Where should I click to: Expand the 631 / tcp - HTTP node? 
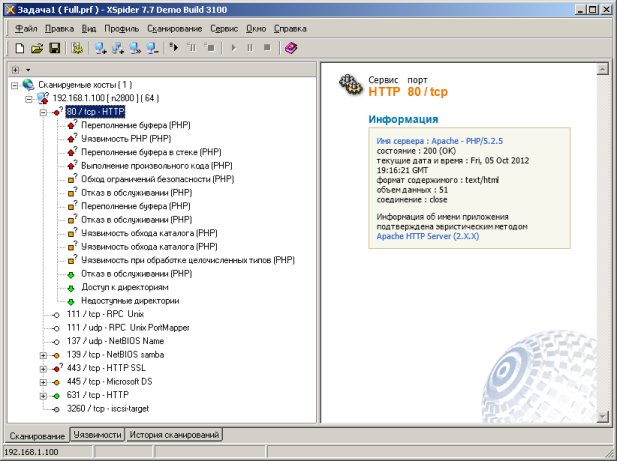click(x=43, y=396)
